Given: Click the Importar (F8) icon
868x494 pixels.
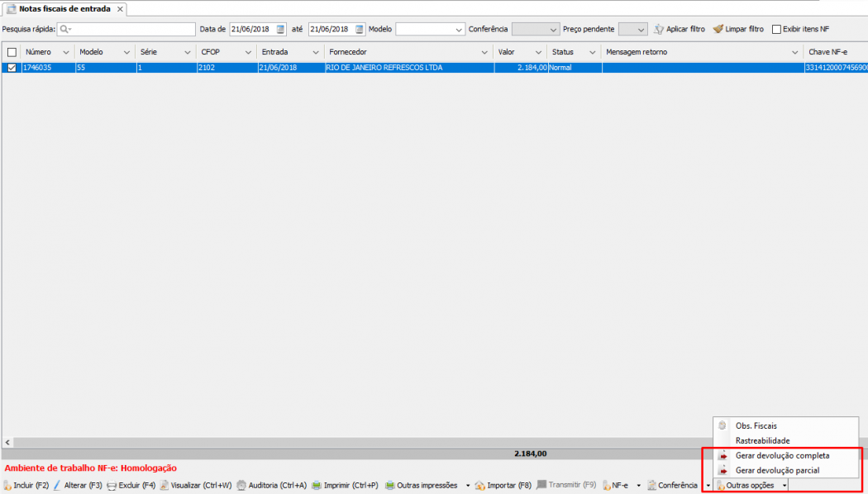Looking at the screenshot, I should (x=479, y=486).
